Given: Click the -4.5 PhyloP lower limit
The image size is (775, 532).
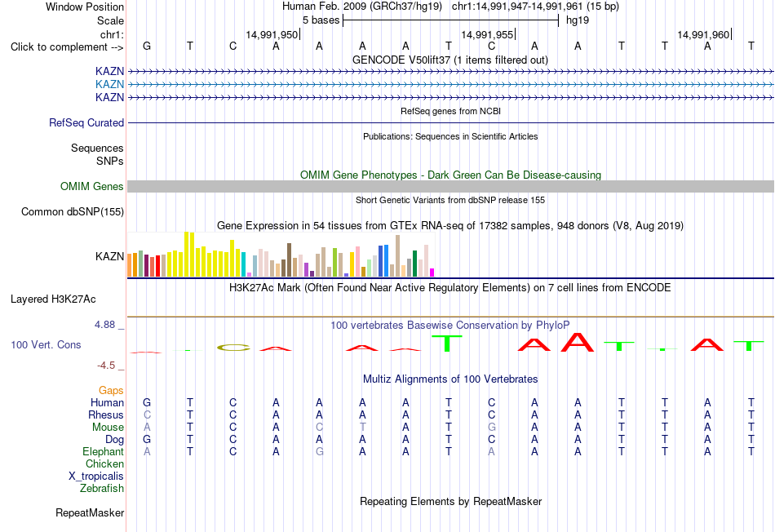Looking at the screenshot, I should [106, 366].
